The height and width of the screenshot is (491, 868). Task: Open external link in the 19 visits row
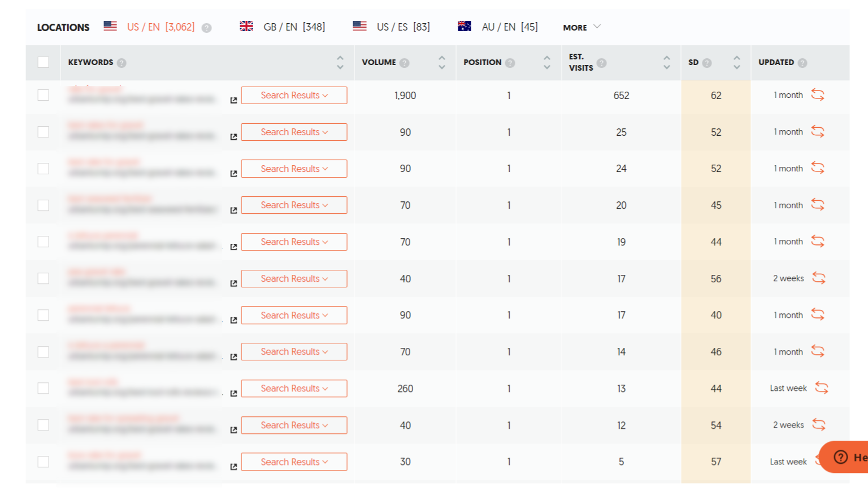click(x=233, y=247)
